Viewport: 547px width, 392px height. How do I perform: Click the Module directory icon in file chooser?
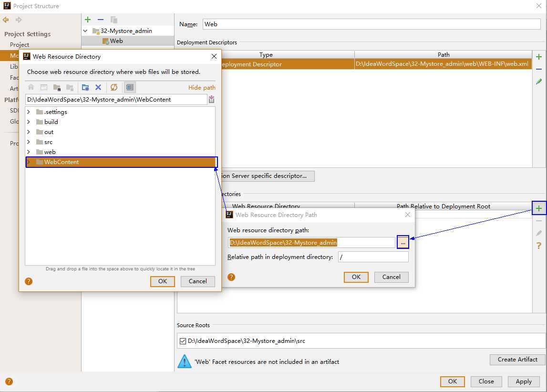(x=70, y=87)
